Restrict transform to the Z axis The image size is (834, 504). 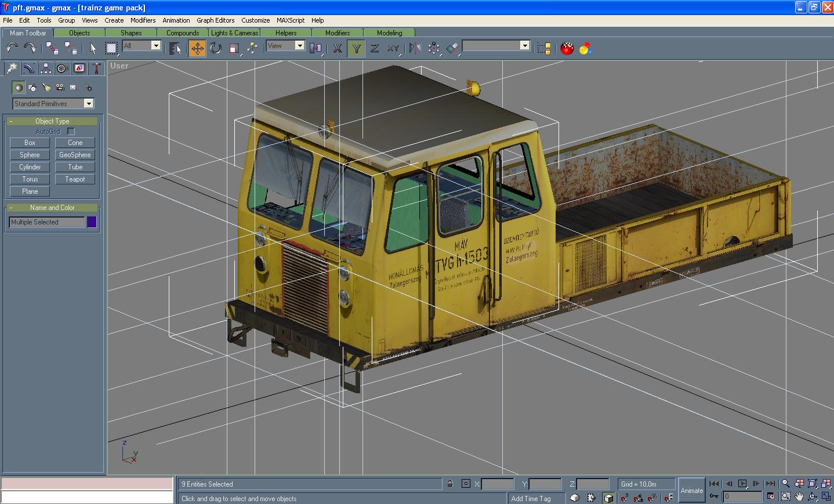375,48
